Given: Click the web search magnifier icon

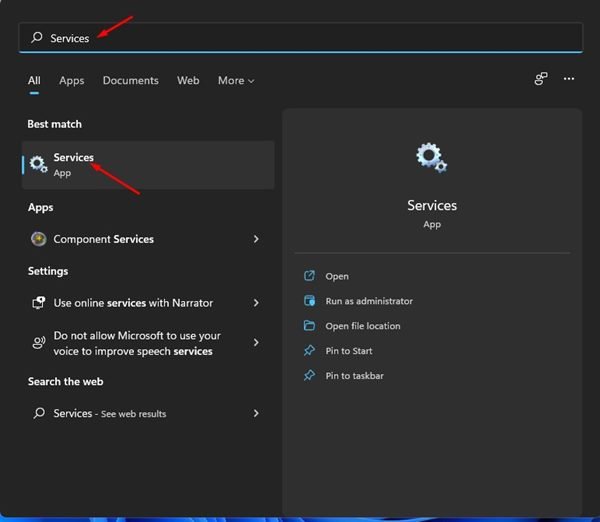Looking at the screenshot, I should coord(39,413).
